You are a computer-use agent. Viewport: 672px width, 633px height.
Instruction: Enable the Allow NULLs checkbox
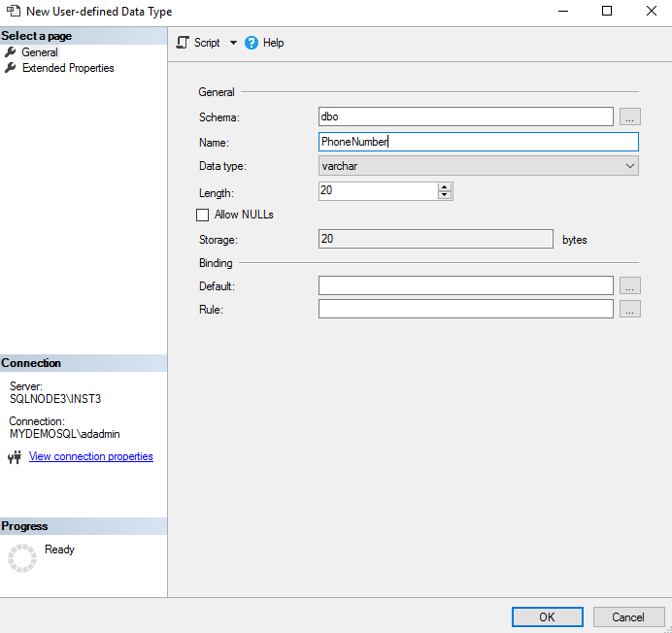coord(203,215)
